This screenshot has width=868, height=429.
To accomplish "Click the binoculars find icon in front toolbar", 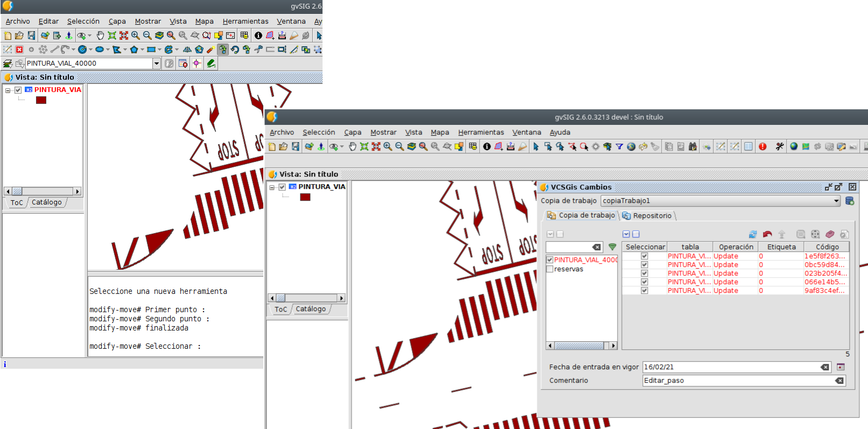I will point(692,146).
